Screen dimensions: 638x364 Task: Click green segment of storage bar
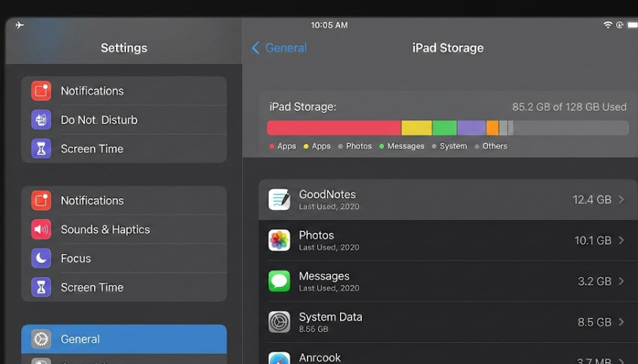click(444, 128)
